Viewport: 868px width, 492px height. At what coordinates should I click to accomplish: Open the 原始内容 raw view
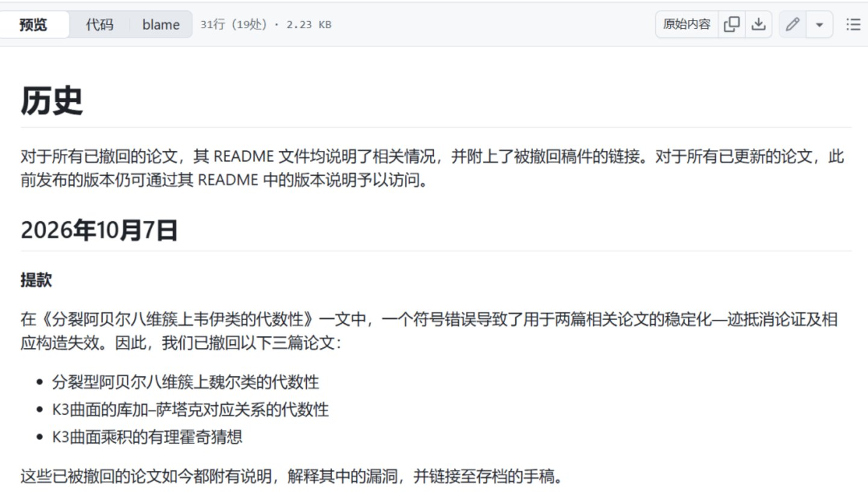click(687, 25)
